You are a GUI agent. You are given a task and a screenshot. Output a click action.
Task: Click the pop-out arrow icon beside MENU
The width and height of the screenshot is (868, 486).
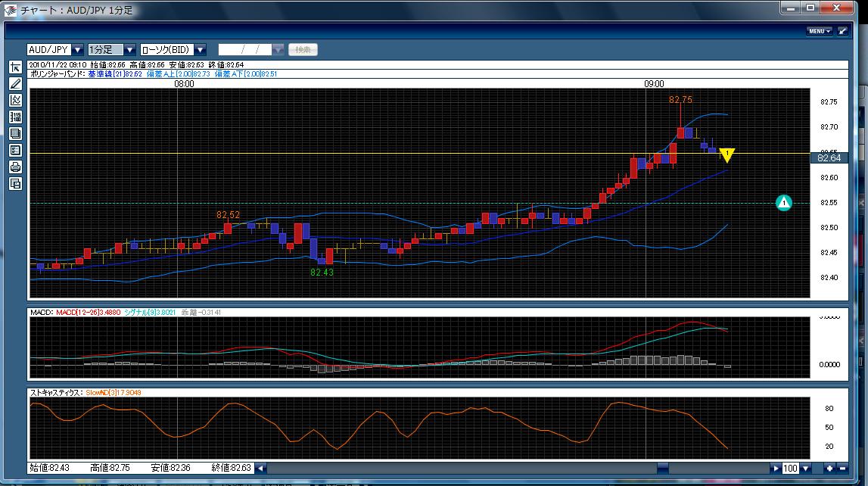[x=842, y=32]
